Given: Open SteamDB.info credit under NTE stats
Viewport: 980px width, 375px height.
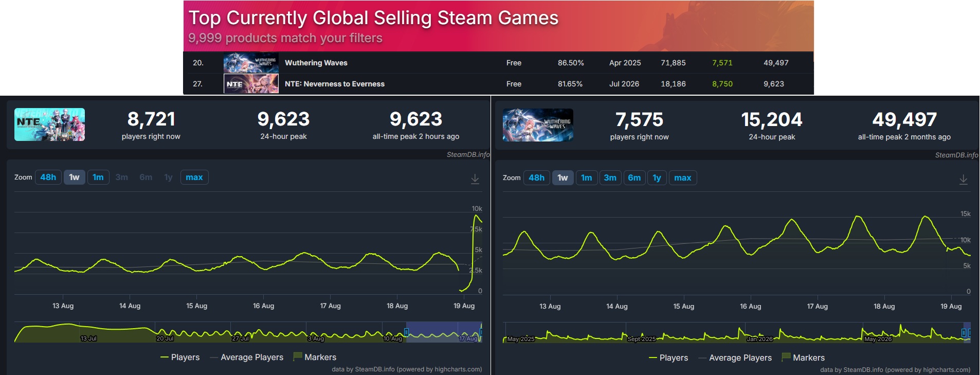Looking at the screenshot, I should point(468,154).
